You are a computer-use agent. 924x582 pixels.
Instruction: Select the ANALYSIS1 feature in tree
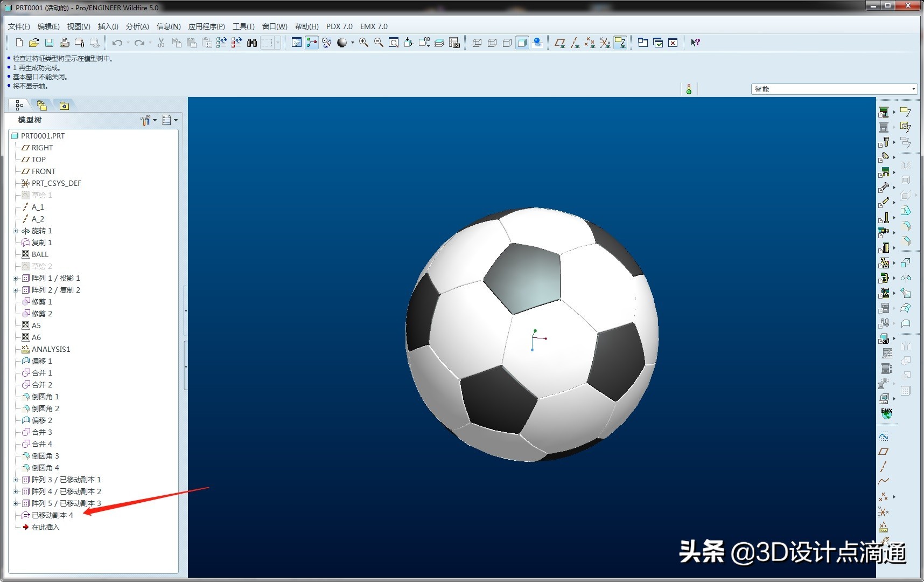51,349
